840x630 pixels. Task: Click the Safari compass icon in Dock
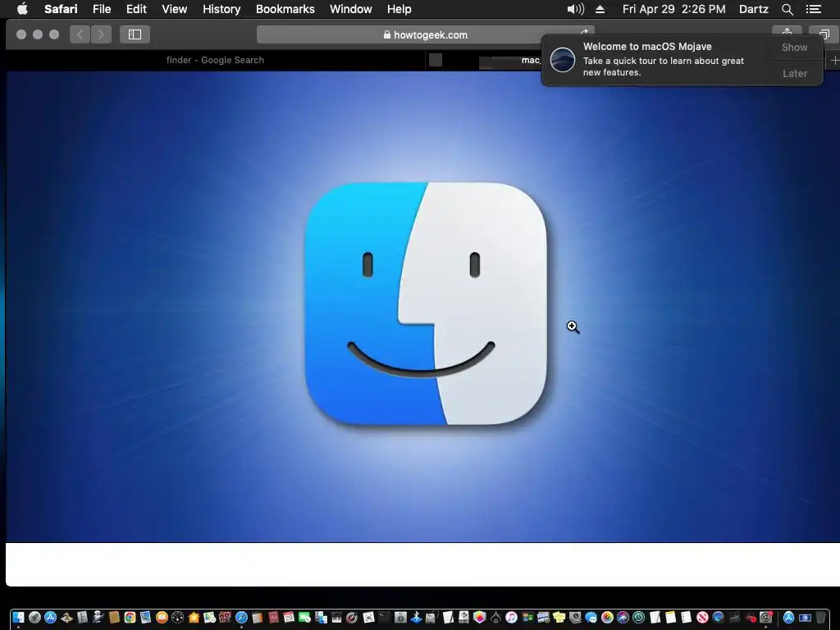[241, 617]
